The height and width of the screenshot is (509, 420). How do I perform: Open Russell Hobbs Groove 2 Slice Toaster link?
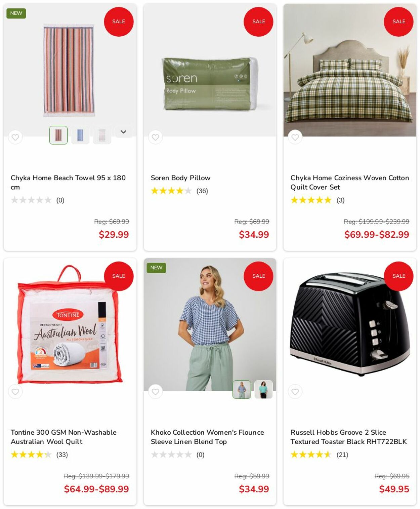348,437
